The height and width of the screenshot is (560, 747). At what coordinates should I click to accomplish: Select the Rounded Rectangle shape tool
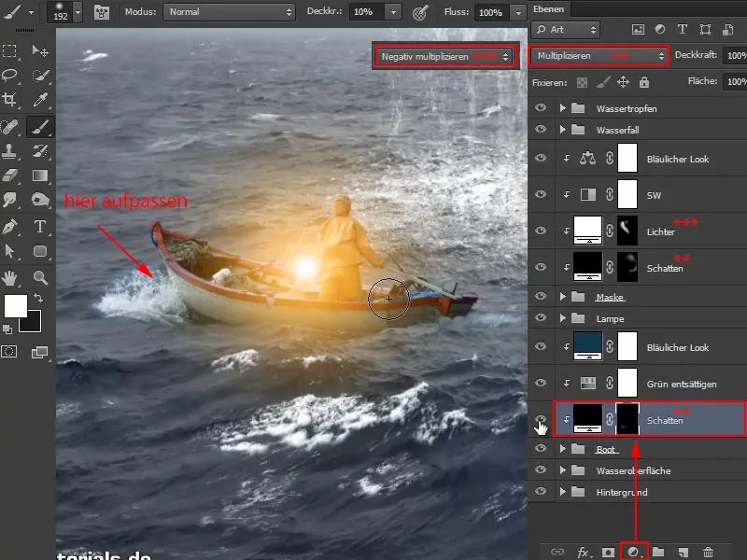point(40,251)
